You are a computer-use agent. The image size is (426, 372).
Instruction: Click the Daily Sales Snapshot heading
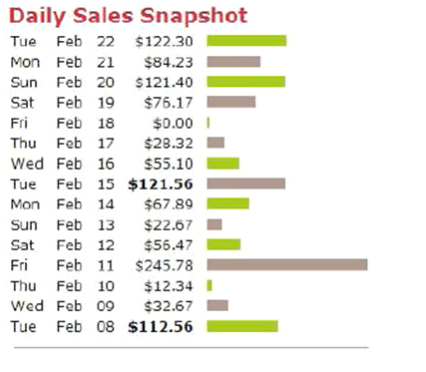[x=128, y=16]
